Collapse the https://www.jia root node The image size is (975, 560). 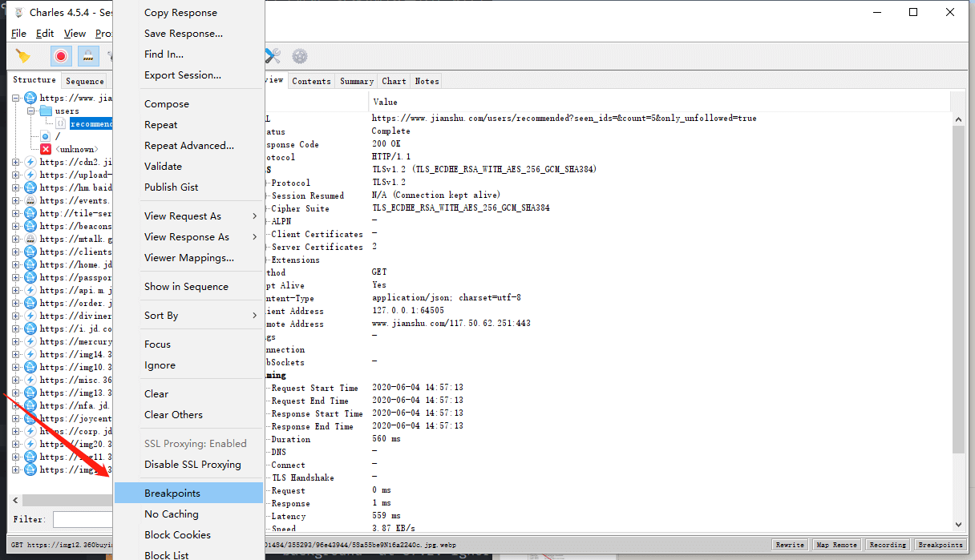pos(16,98)
